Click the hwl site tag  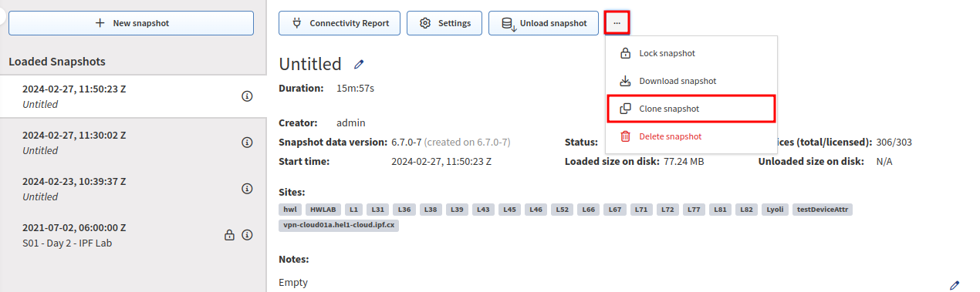(x=290, y=210)
